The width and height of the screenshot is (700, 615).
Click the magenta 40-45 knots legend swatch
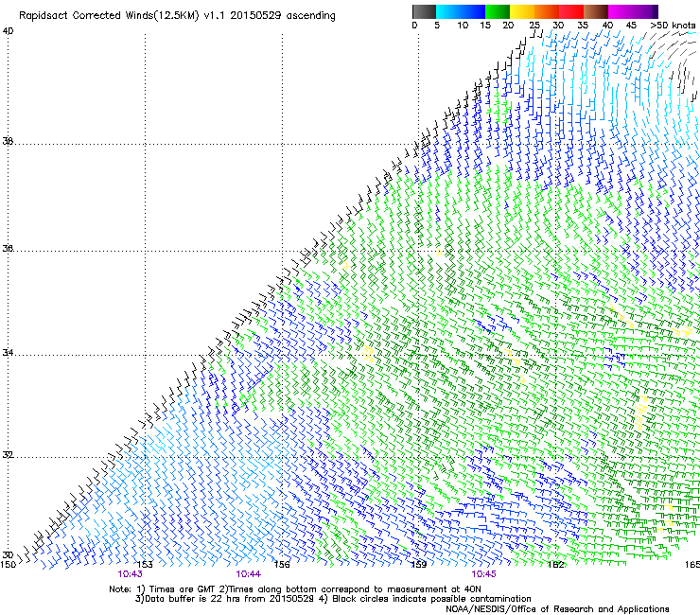(x=621, y=11)
